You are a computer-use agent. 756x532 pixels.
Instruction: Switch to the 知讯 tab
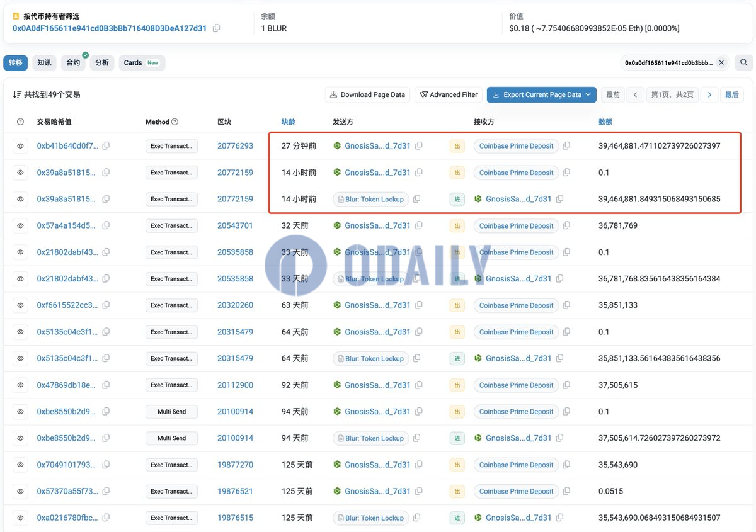[44, 62]
